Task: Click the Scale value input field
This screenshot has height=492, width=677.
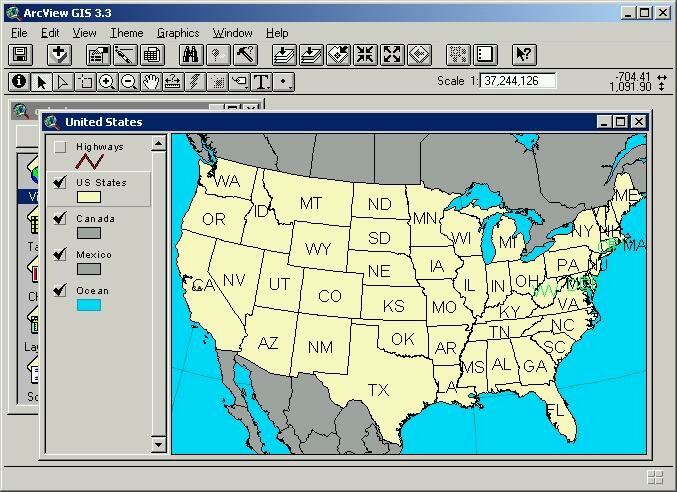Action: click(518, 81)
